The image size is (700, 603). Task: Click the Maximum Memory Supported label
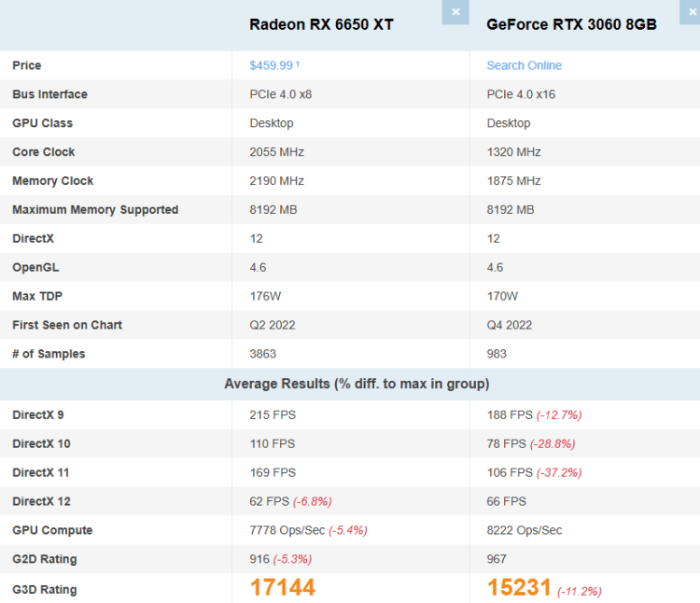[95, 210]
